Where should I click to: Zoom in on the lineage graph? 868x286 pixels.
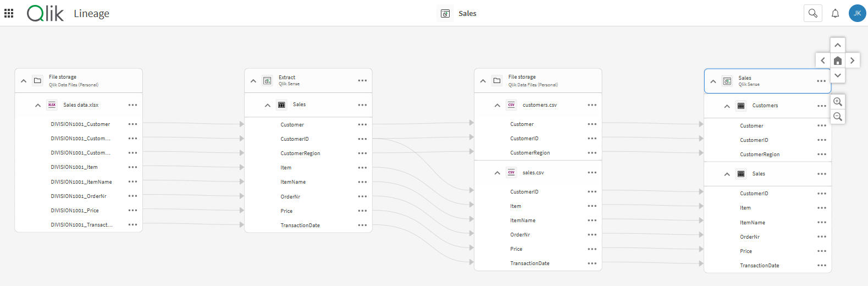click(x=837, y=102)
